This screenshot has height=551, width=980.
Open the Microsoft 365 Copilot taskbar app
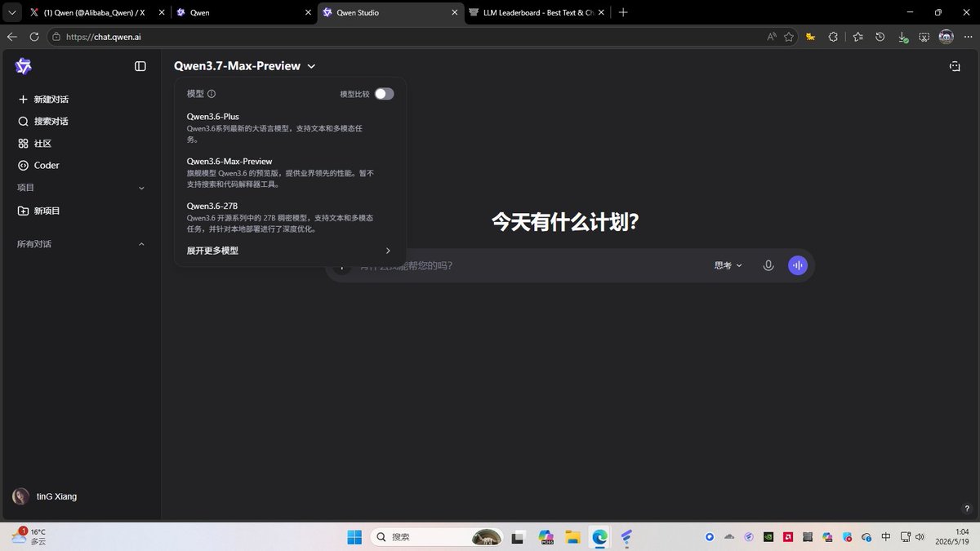point(546,537)
